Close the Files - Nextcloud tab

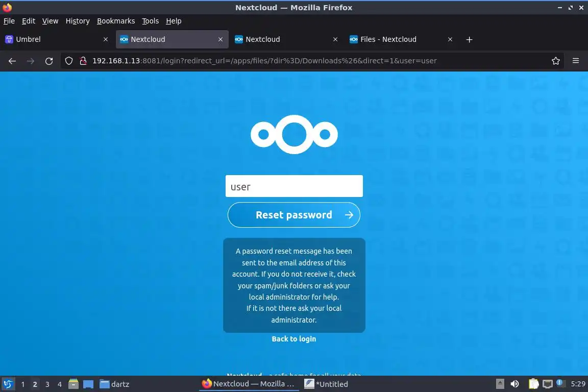click(x=450, y=39)
